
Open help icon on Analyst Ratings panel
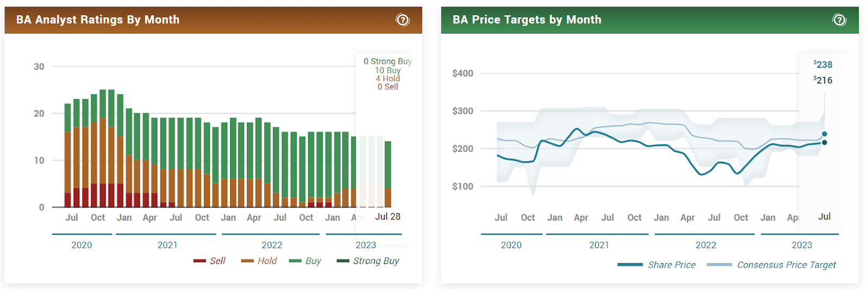click(403, 20)
